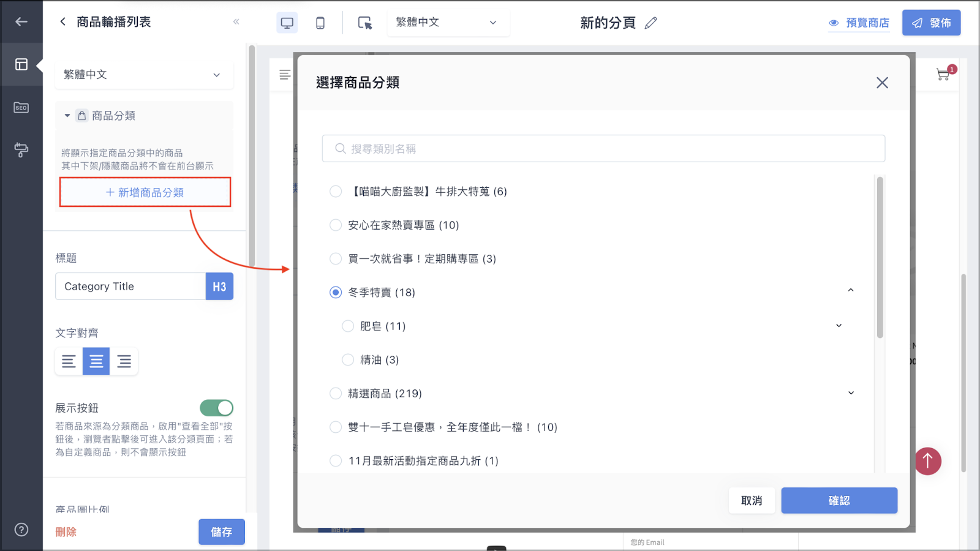The width and height of the screenshot is (980, 551).
Task: Cancel the dialog with 取消
Action: (752, 501)
